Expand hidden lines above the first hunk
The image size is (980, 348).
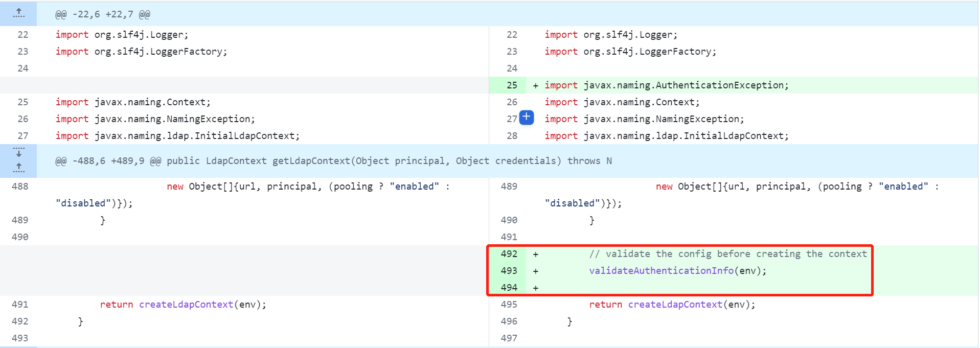coord(18,13)
